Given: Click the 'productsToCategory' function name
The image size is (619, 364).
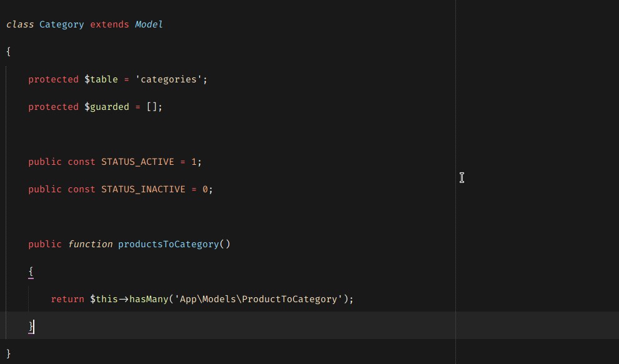Looking at the screenshot, I should [169, 244].
